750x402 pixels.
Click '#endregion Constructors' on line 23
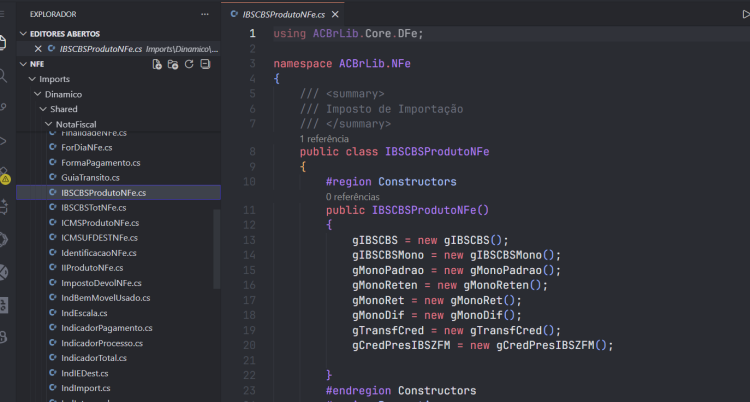click(x=401, y=391)
